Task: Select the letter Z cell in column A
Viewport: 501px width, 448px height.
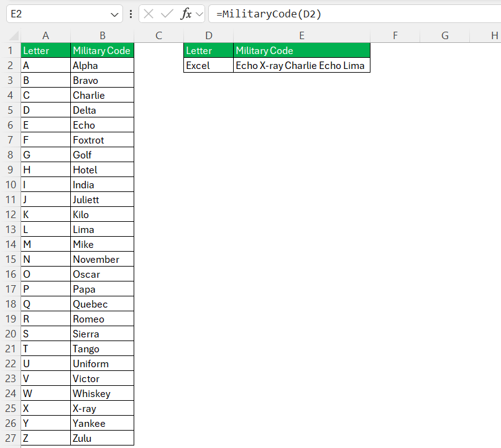Action: coord(46,438)
